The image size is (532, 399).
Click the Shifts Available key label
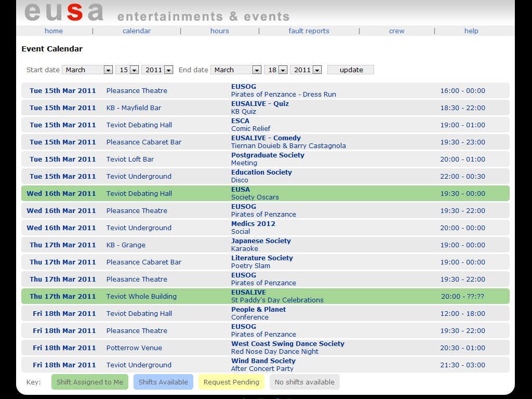(x=164, y=382)
